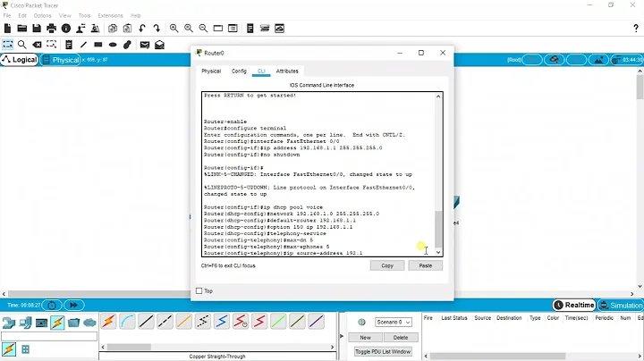644x361 pixels.
Task: Expand the PDU list panel arrow
Action: (342, 336)
